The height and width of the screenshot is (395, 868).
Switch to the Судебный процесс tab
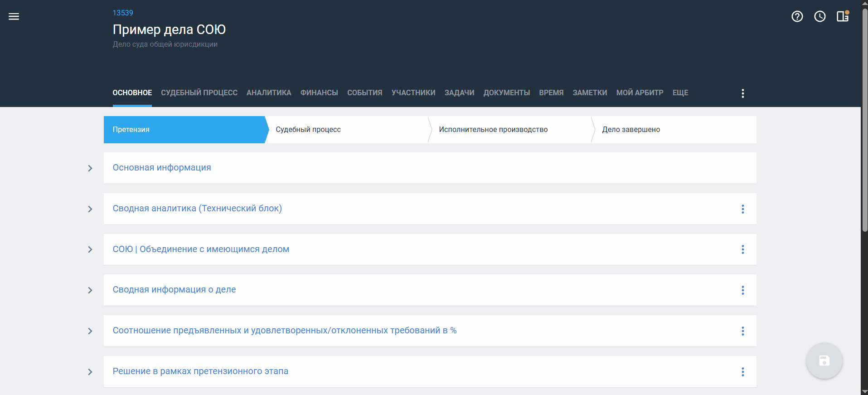199,93
